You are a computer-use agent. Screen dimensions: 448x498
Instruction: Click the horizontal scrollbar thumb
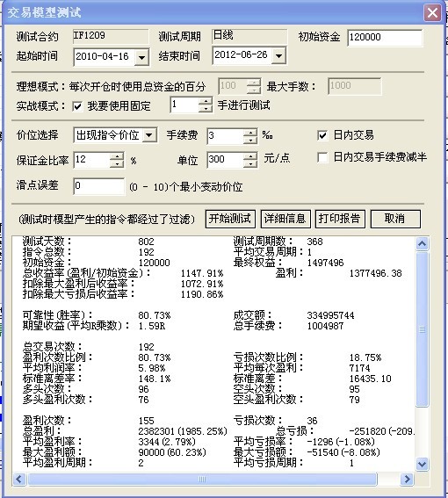click(202, 479)
